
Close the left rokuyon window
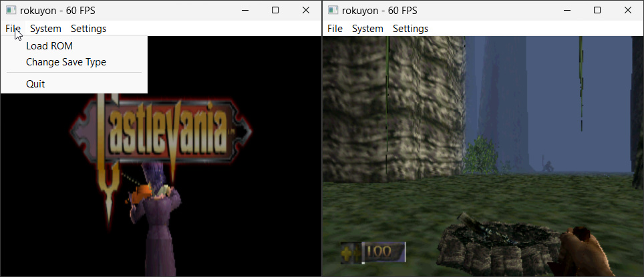click(305, 10)
